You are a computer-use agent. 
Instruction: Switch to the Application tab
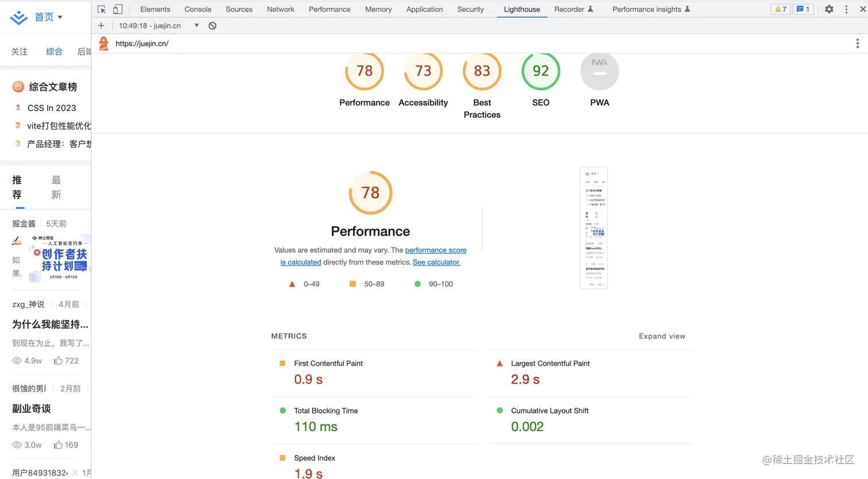[x=424, y=9]
